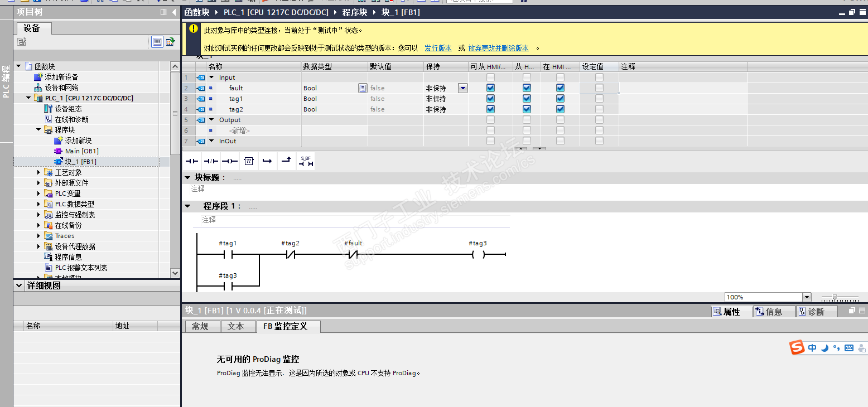The width and height of the screenshot is (868, 407).
Task: Insert a normally closed contact
Action: pyautogui.click(x=211, y=162)
